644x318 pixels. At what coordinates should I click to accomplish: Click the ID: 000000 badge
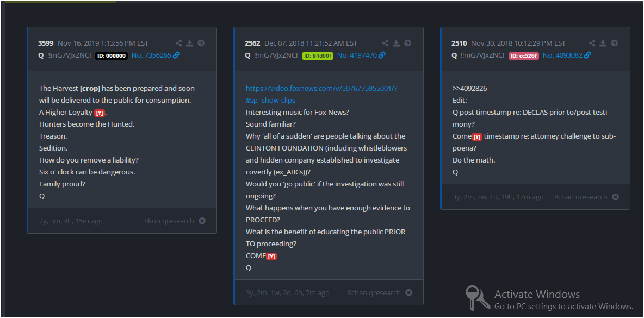tap(112, 56)
